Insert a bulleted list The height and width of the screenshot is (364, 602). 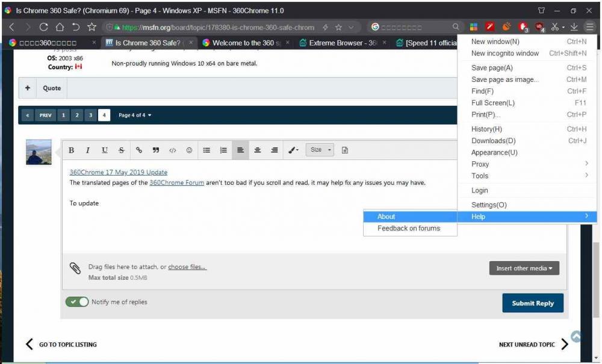point(206,150)
